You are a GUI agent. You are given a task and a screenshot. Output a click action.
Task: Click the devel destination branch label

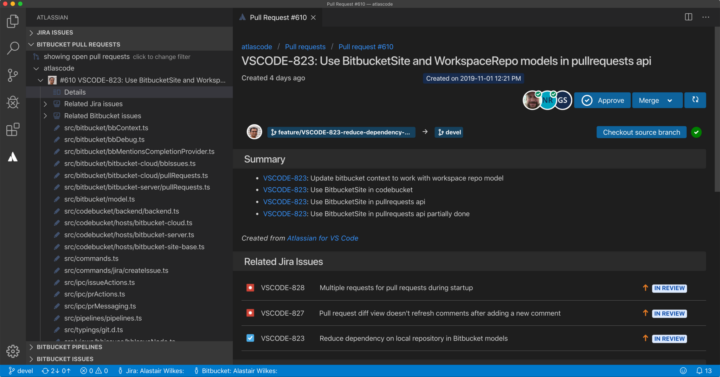click(x=449, y=132)
